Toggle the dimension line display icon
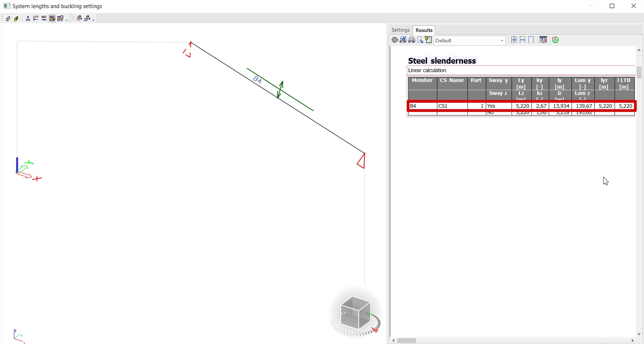644x344 pixels. [x=36, y=18]
